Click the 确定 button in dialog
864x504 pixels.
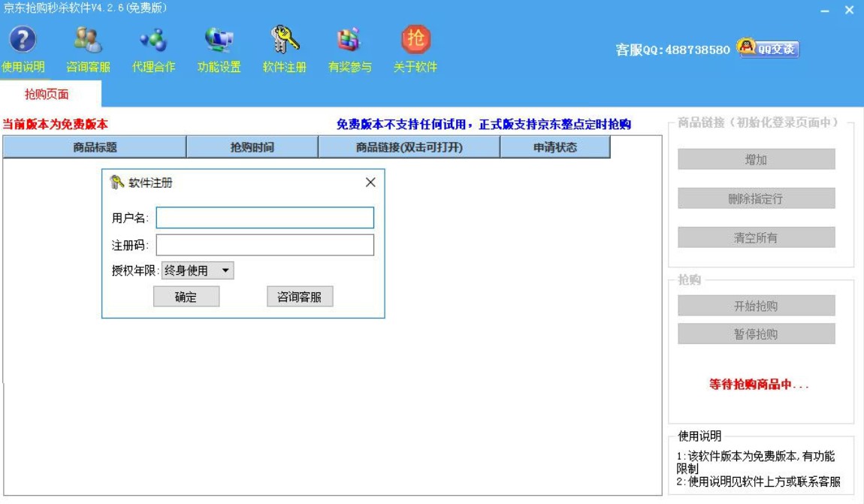point(186,297)
